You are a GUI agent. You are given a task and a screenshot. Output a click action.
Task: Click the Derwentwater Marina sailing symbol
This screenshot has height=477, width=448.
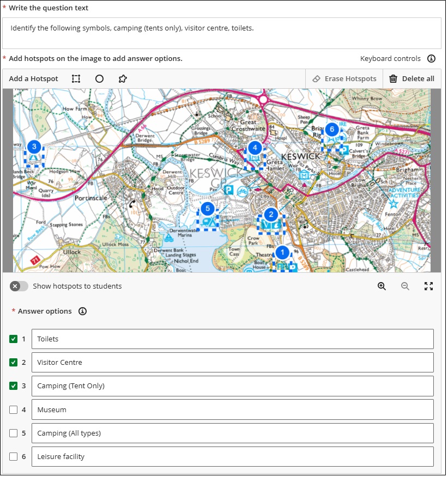[168, 238]
